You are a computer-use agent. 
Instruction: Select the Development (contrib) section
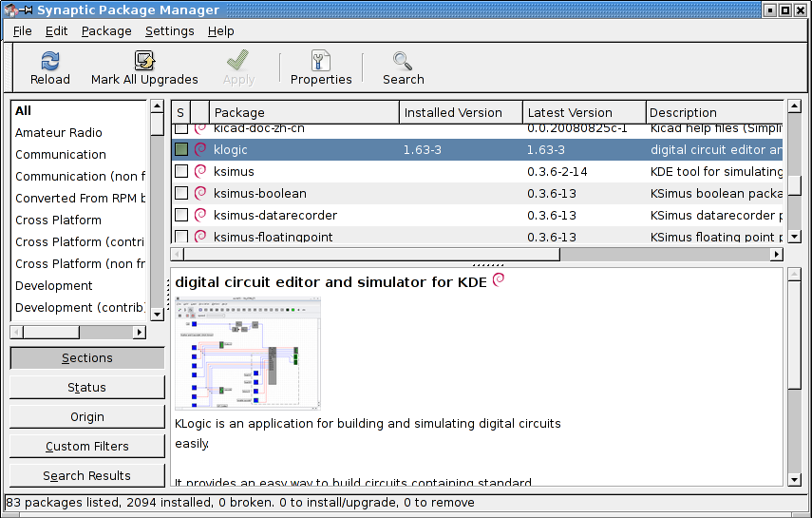click(81, 308)
